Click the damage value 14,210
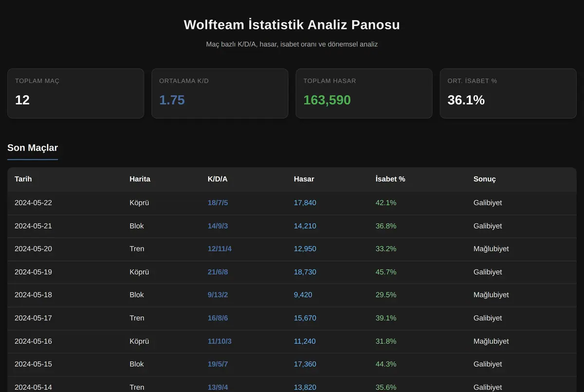The image size is (584, 392). point(305,226)
